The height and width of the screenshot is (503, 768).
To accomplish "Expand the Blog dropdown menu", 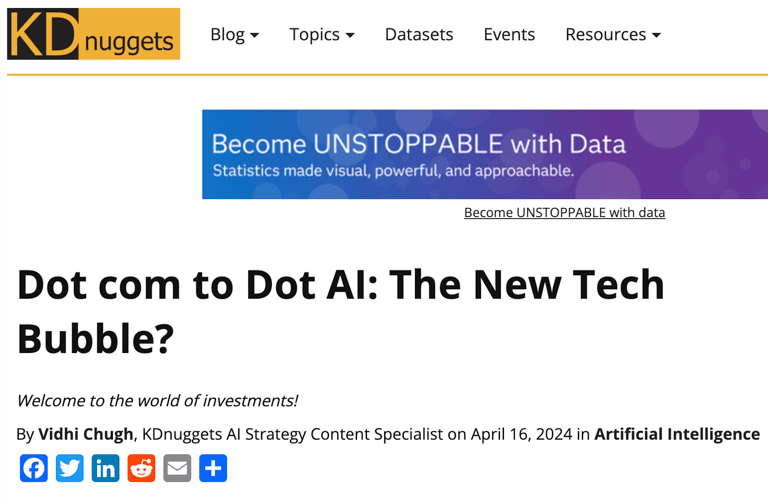I will pos(235,34).
